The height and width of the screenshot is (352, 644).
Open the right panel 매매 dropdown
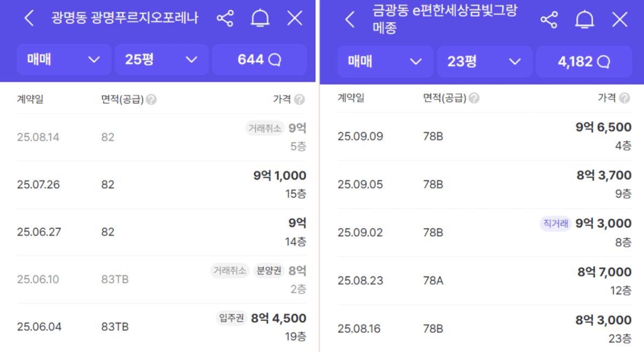(385, 62)
